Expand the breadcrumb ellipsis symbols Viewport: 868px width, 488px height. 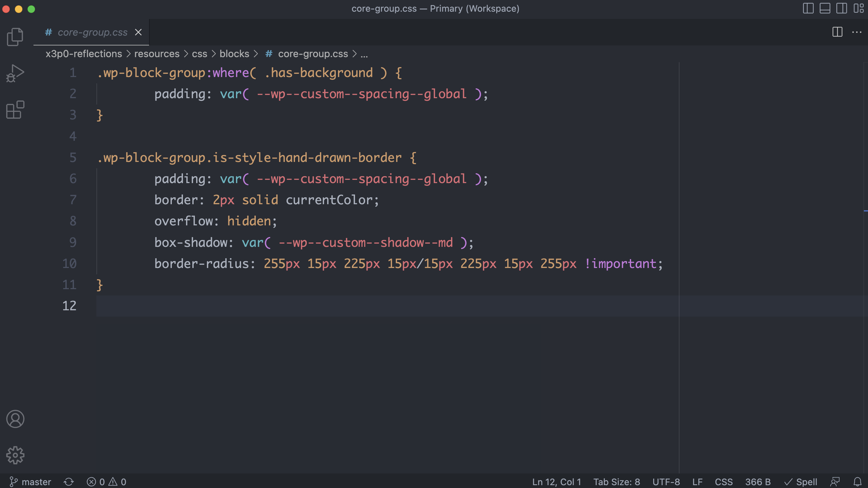tap(364, 54)
